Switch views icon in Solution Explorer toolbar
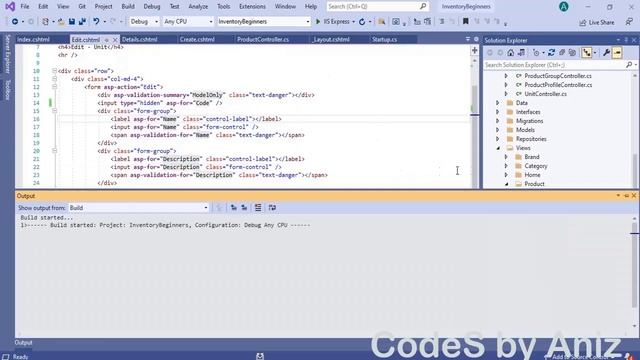This screenshot has width=640, height=360. 521,53
